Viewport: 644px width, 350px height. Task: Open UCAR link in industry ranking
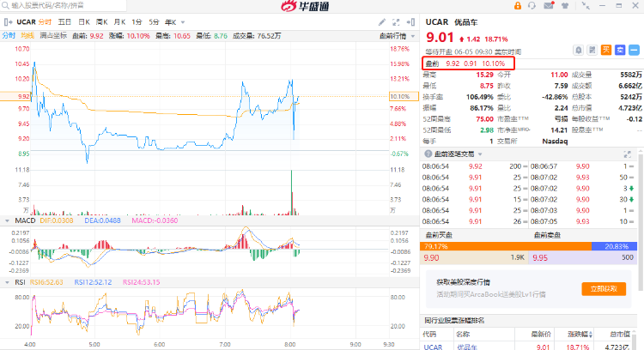(433, 347)
